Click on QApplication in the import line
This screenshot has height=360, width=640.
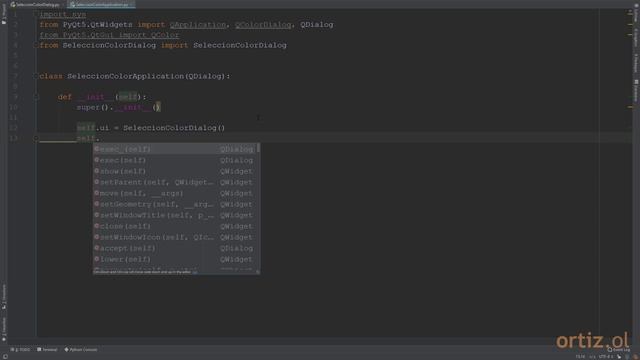click(198, 25)
